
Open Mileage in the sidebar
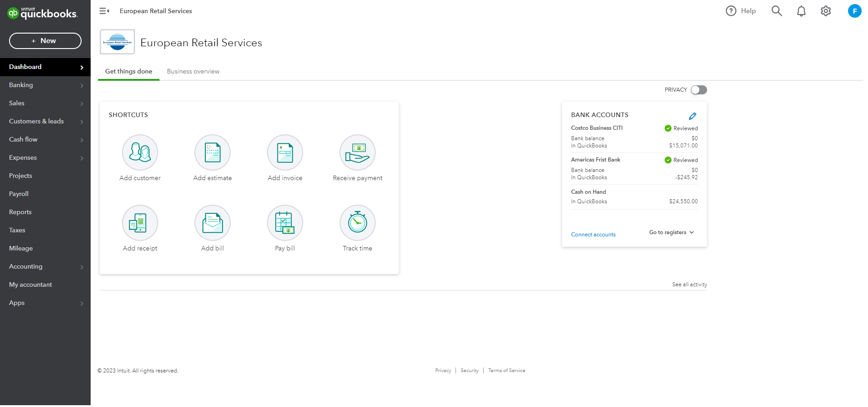45,248
